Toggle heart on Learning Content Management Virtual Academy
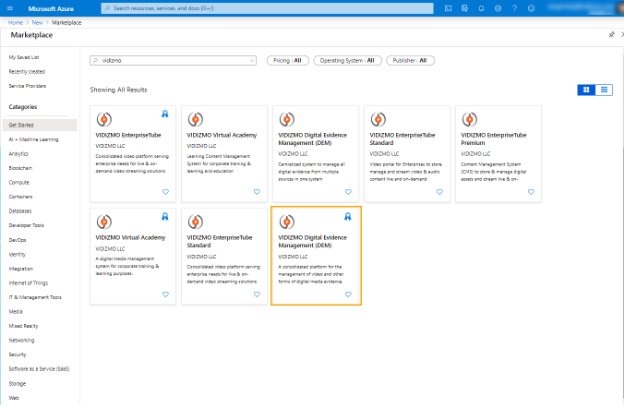The width and height of the screenshot is (624, 406). tap(256, 191)
